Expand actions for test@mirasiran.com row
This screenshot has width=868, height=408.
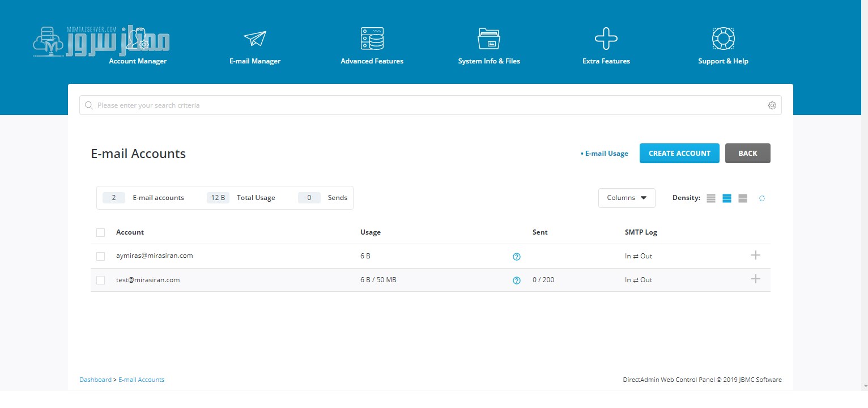coord(755,279)
